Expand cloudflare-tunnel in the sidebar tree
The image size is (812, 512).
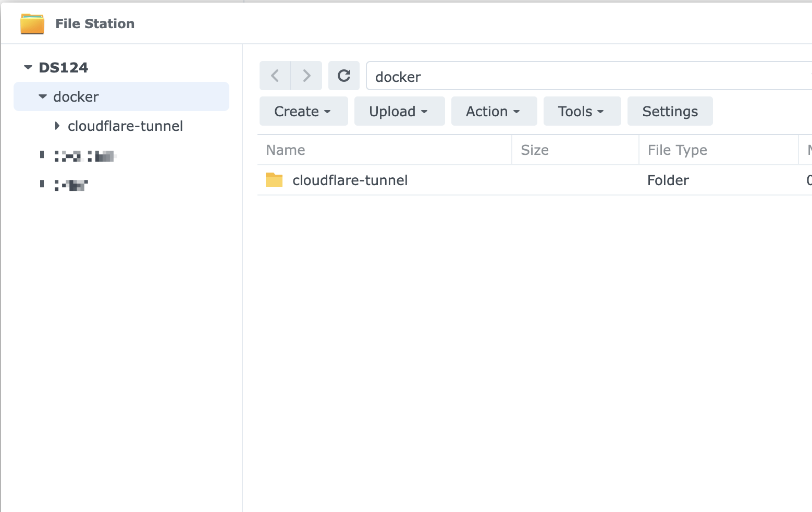57,126
